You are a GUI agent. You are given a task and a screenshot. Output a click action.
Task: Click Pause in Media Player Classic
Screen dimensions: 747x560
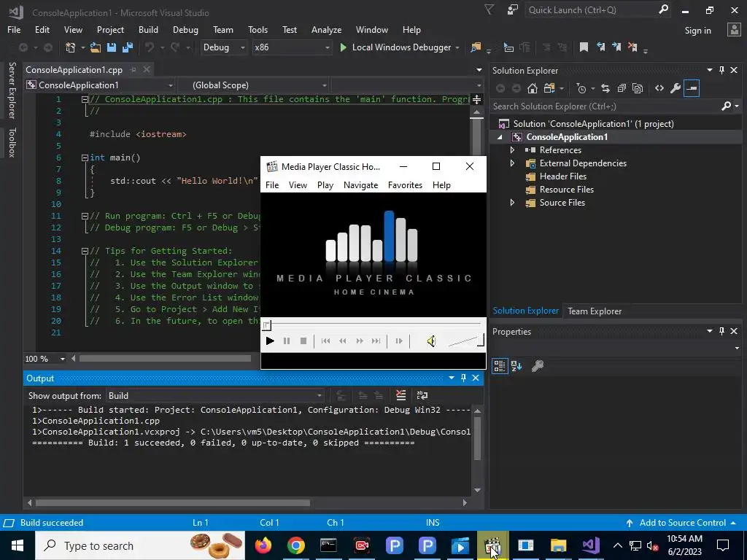pyautogui.click(x=286, y=341)
